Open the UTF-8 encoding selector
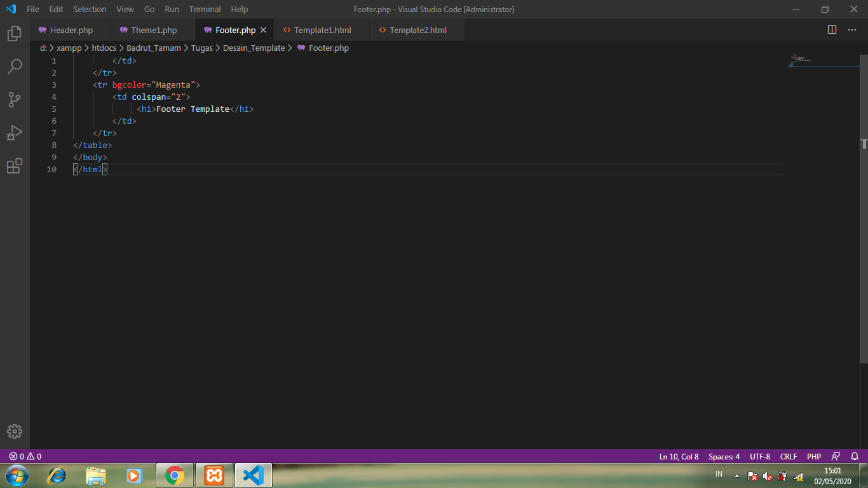 [760, 456]
